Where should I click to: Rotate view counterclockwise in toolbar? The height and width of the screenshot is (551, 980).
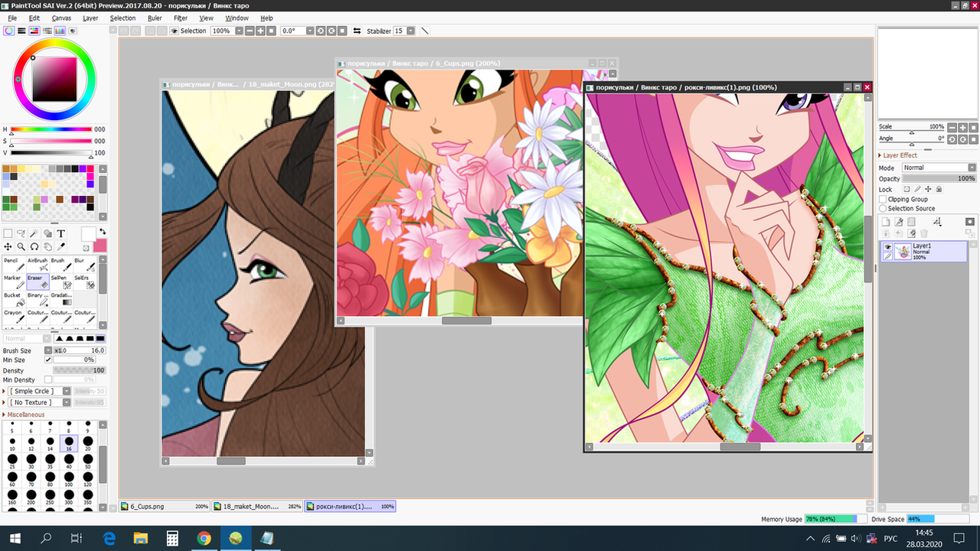pos(322,31)
